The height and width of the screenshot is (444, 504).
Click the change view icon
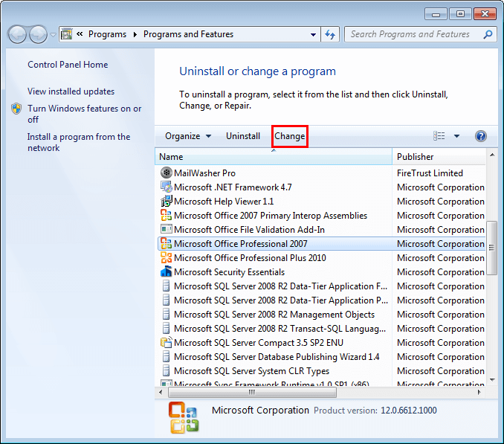[x=439, y=136]
